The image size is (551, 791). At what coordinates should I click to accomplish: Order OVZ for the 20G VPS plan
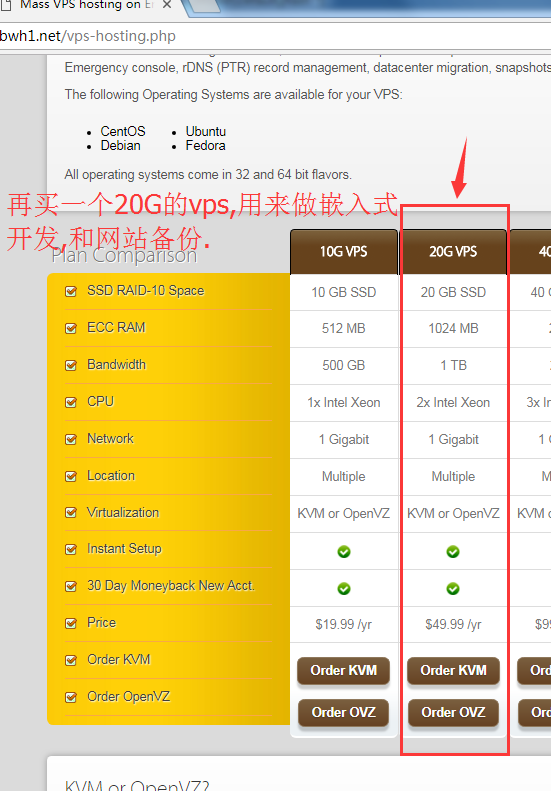click(453, 712)
